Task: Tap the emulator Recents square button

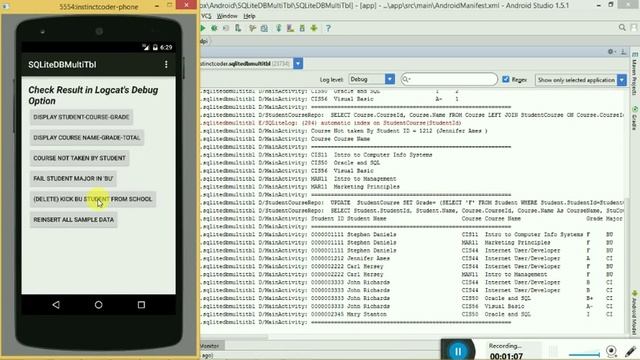Action: [141, 304]
